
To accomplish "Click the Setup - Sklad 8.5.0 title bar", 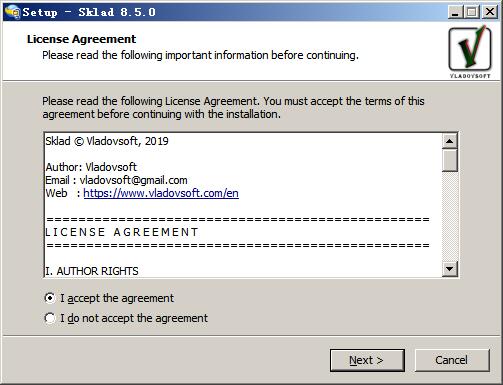I will (233, 13).
